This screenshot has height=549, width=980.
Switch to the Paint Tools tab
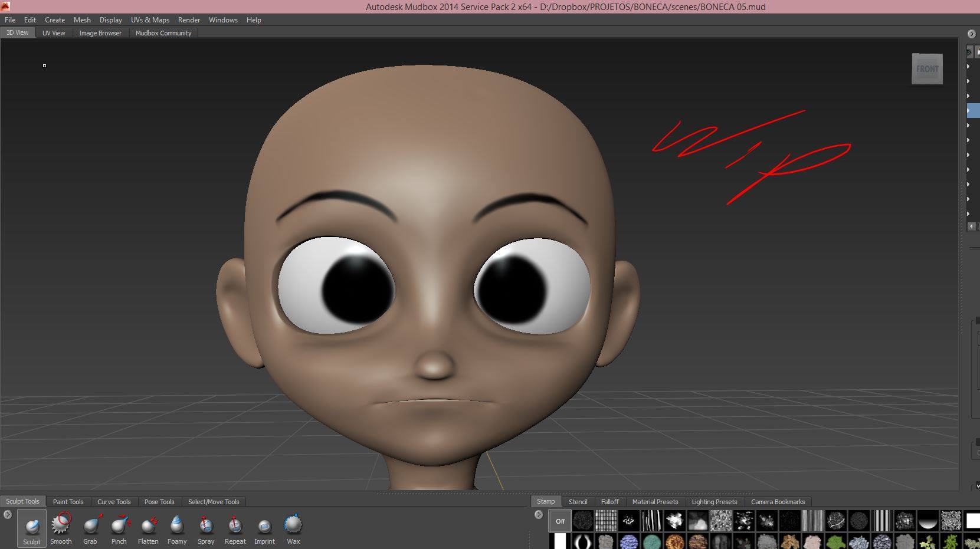click(68, 502)
